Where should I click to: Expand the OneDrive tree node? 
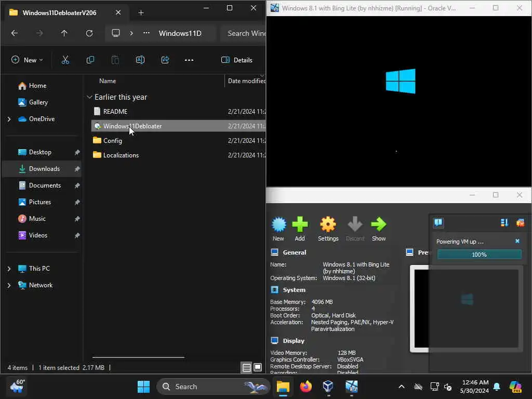coord(9,119)
